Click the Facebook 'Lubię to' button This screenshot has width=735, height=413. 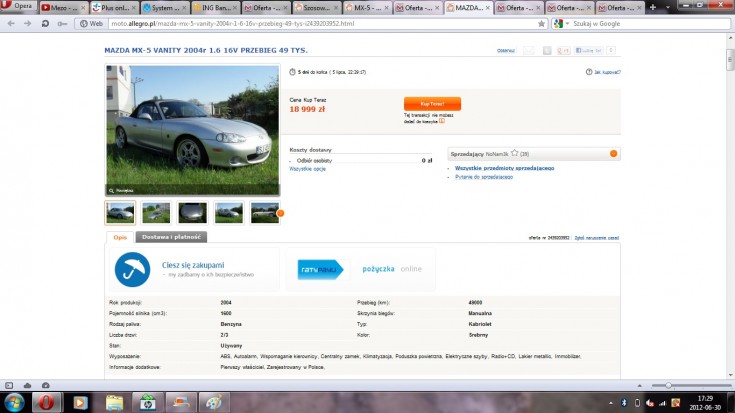tap(589, 51)
